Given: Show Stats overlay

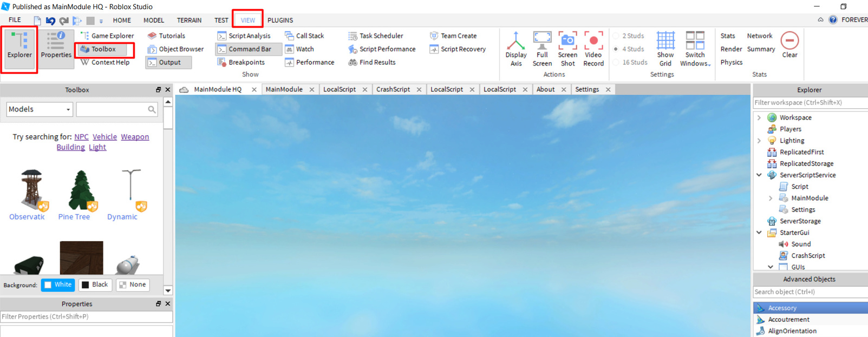Looking at the screenshot, I should pos(728,36).
